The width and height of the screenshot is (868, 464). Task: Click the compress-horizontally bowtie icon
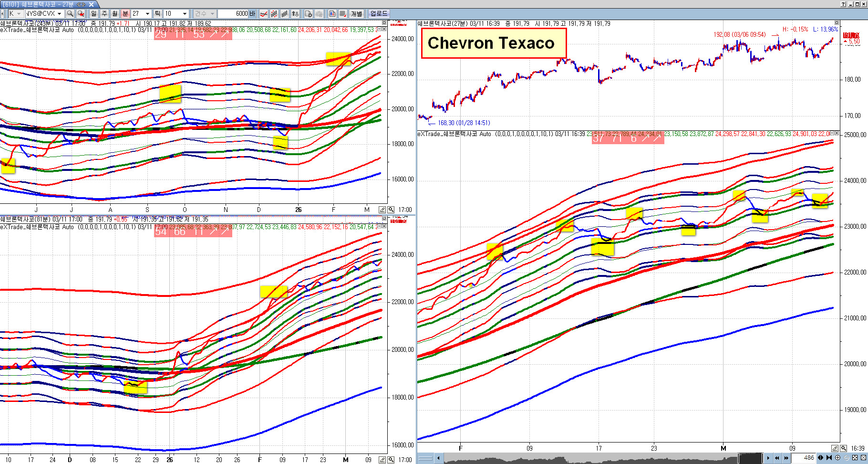pos(829,458)
